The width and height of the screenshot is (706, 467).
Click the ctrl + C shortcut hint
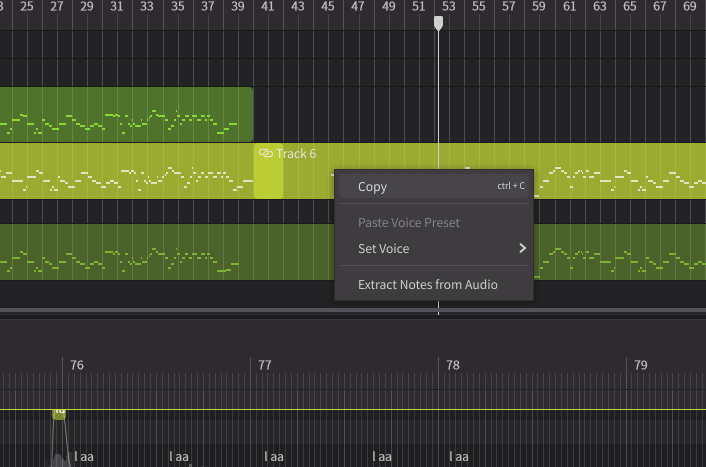point(511,186)
